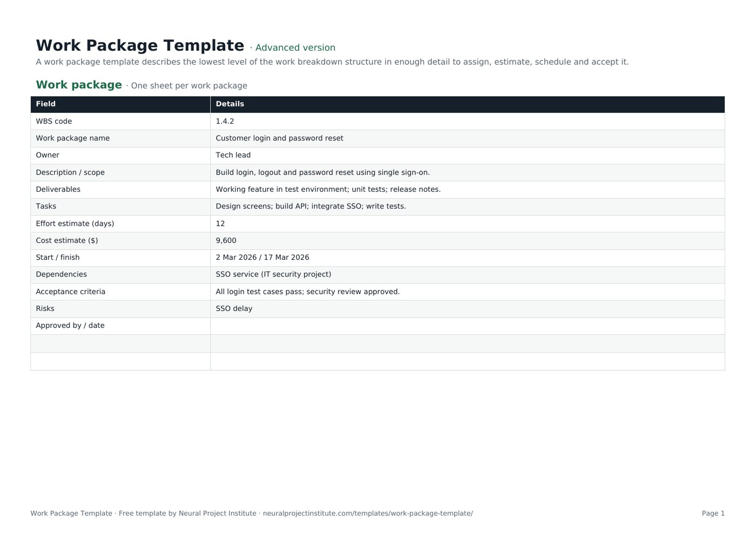Select the "Acceptance criteria" field cell
This screenshot has width=756, height=534.
120,292
